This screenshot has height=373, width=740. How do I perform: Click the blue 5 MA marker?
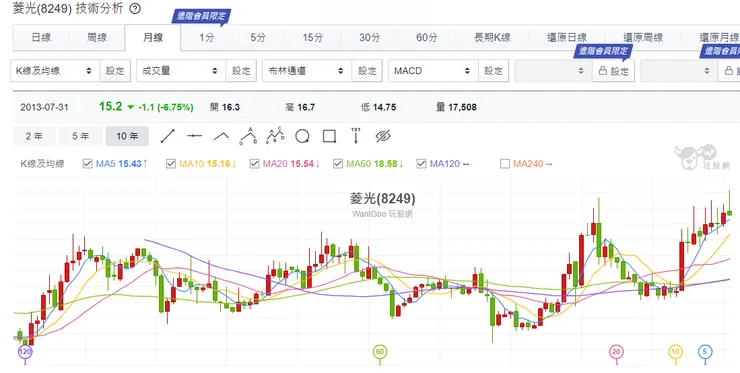pyautogui.click(x=705, y=352)
